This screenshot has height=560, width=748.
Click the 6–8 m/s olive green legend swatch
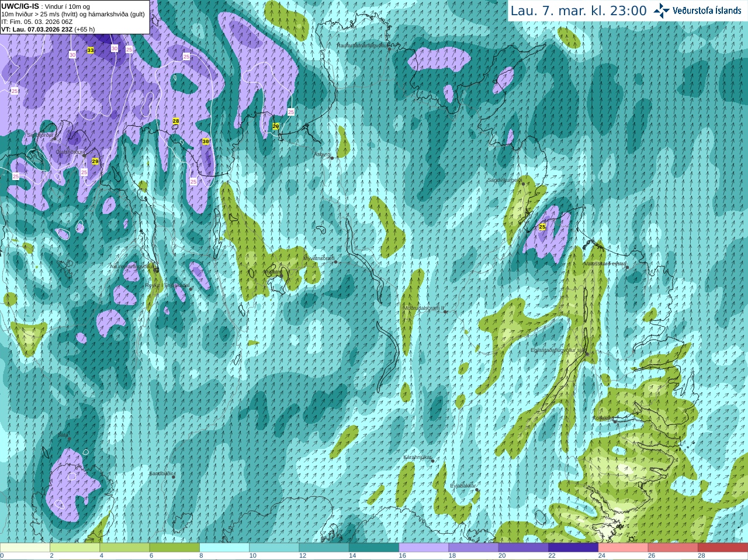[175, 548]
